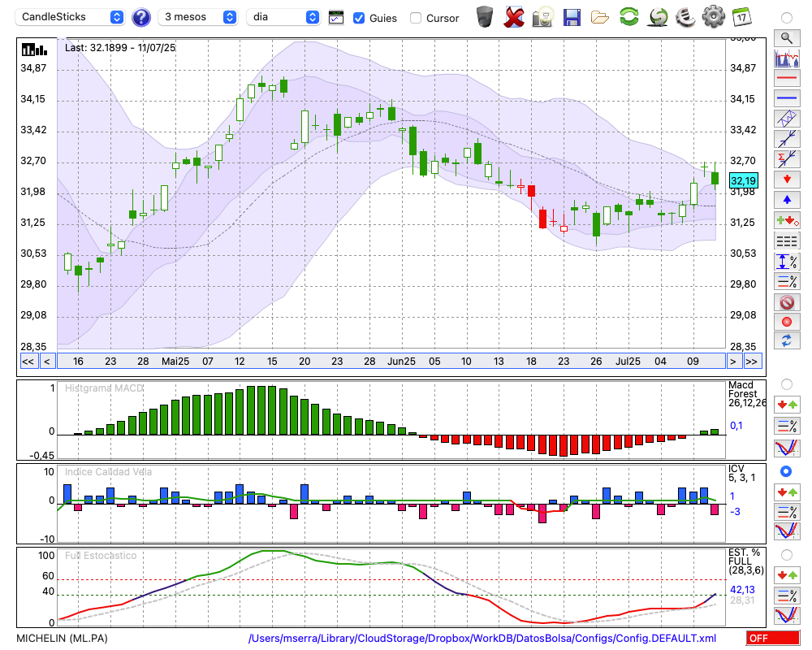The width and height of the screenshot is (812, 650).
Task: Click the camera snapshot icon
Action: 542,17
